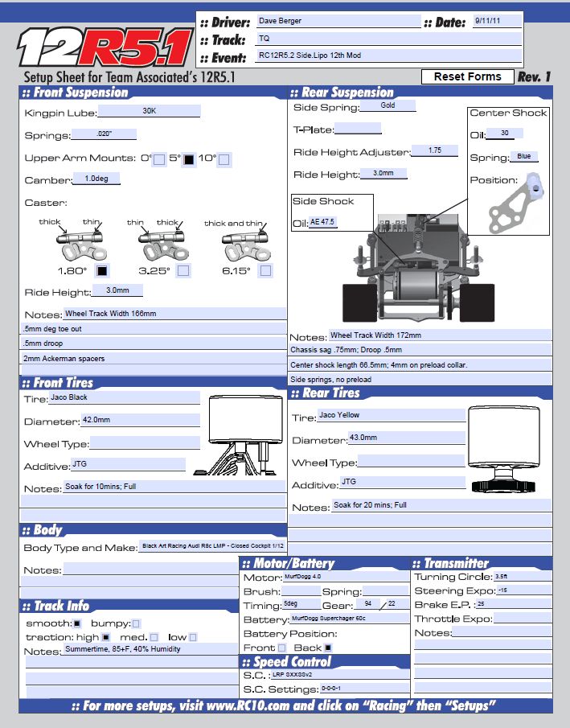Viewport: 570px width, 728px height.
Task: Edit the Driver field with Dave Berger
Action: tap(338, 21)
